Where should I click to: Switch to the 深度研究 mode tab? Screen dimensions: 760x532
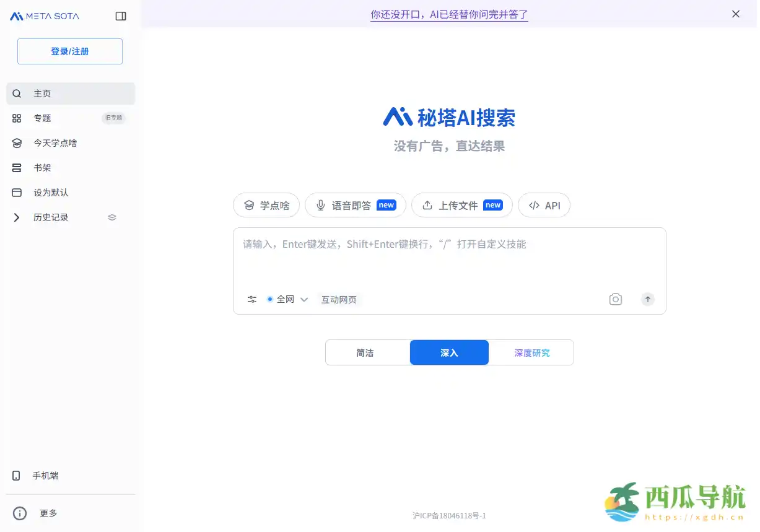coord(531,352)
